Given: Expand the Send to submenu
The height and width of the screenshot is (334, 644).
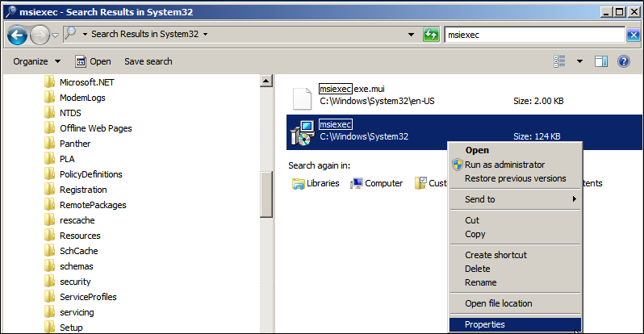Looking at the screenshot, I should point(515,199).
